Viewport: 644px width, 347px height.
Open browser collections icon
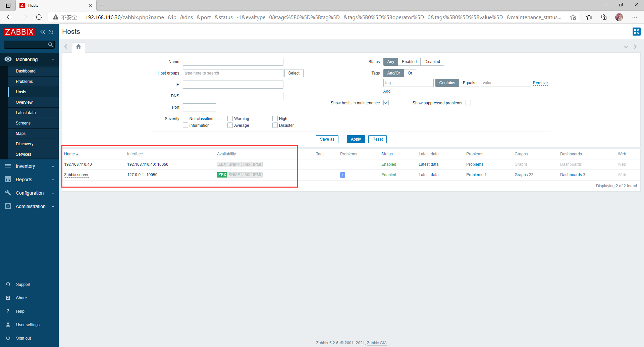pos(604,17)
